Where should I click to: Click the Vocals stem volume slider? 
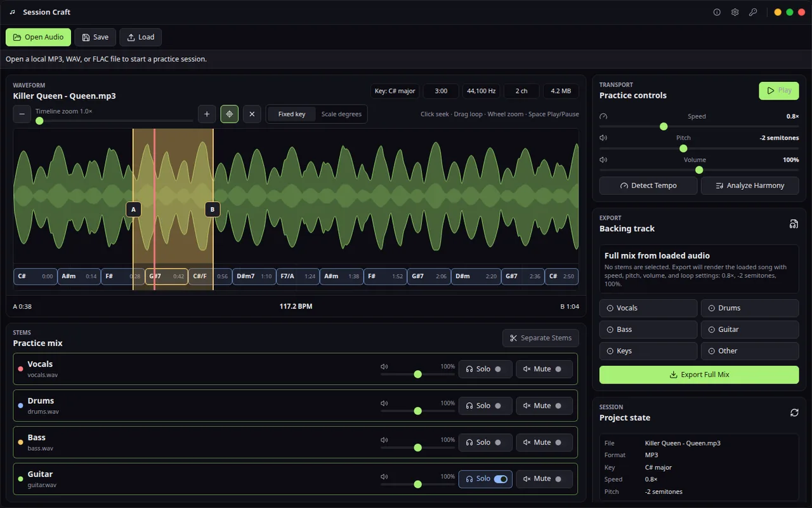(x=417, y=375)
